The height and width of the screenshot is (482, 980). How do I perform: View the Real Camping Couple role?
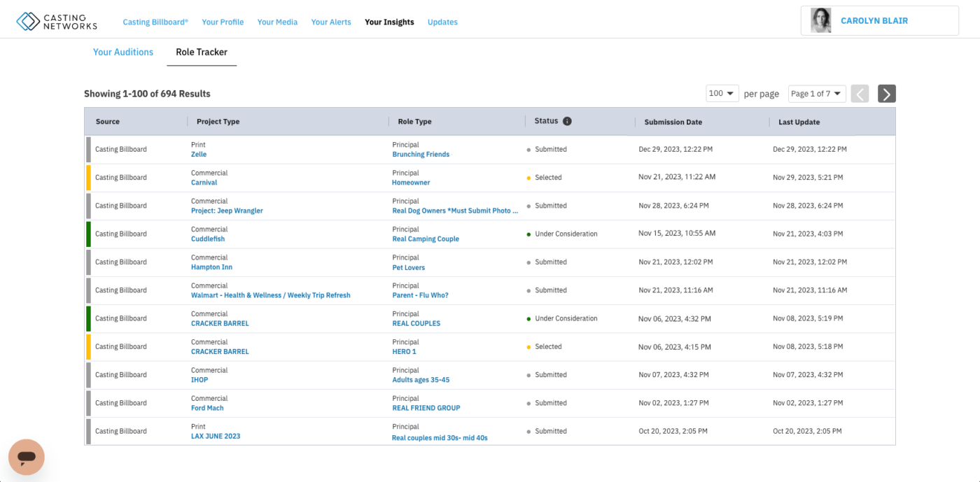coord(426,239)
